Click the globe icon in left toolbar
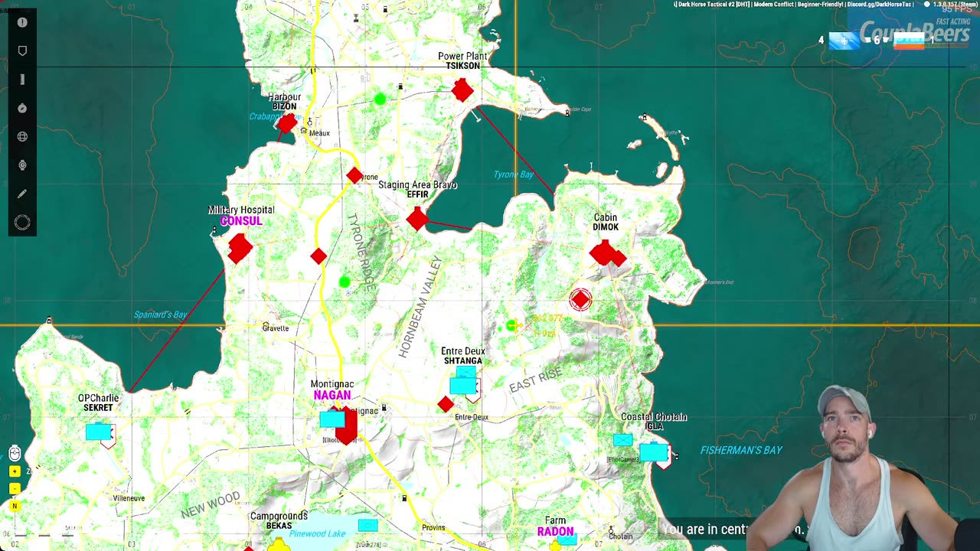 pyautogui.click(x=22, y=137)
